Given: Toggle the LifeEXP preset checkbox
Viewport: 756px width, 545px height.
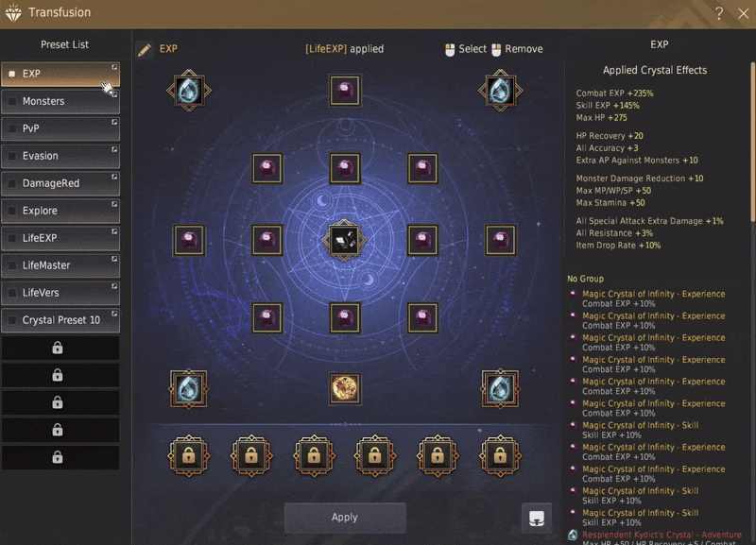Looking at the screenshot, I should pyautogui.click(x=12, y=238).
